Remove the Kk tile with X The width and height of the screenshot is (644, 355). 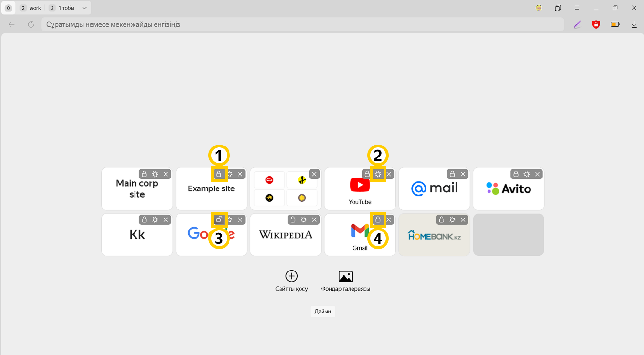click(166, 220)
